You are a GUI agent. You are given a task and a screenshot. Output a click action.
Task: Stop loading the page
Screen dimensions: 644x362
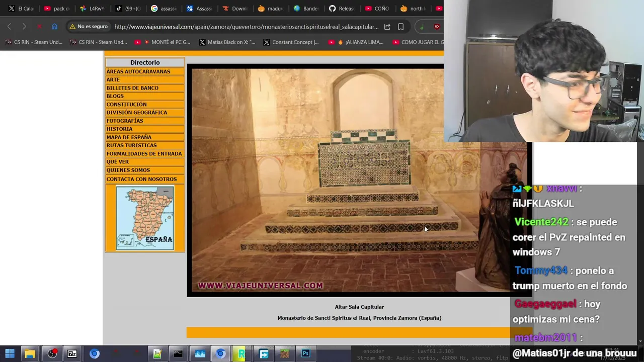[x=39, y=27]
